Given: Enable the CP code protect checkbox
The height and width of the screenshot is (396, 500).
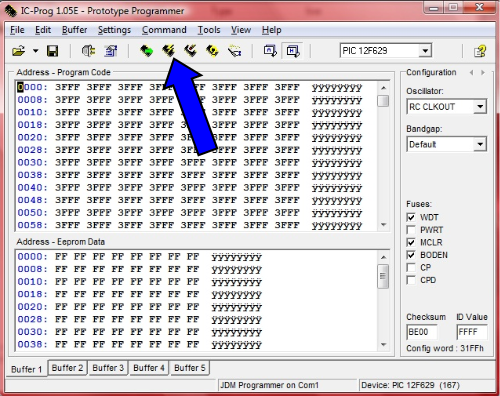Looking at the screenshot, I should pyautogui.click(x=411, y=268).
